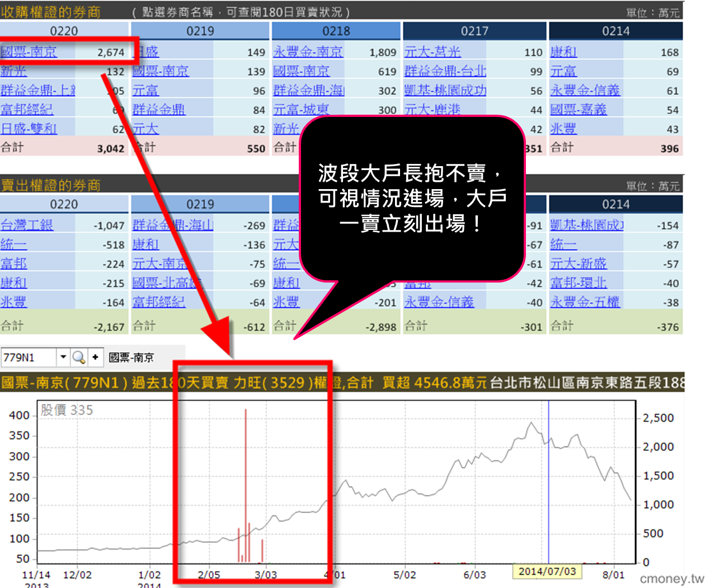Viewport: 710px width, 588px height.
Task: Click the 0214 header in sell table
Action: [615, 204]
